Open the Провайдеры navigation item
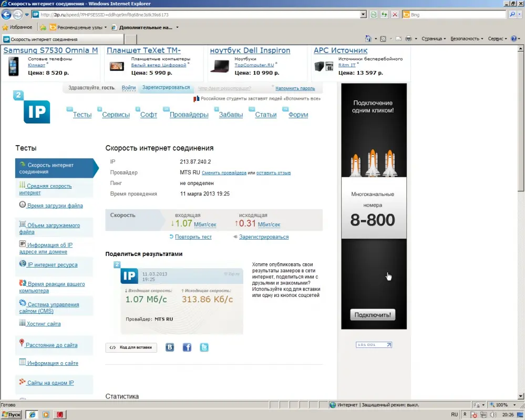Screen dimensions: 525x420 pos(189,115)
